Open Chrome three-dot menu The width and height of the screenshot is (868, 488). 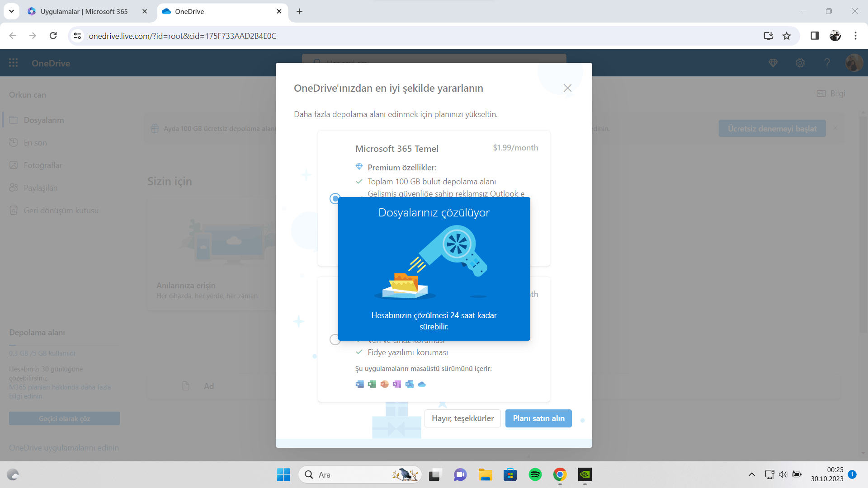855,36
